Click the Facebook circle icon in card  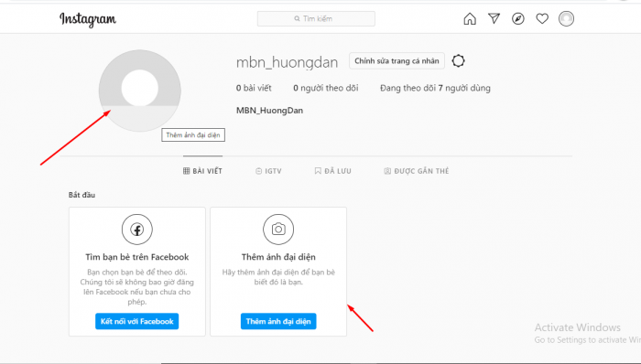point(137,230)
